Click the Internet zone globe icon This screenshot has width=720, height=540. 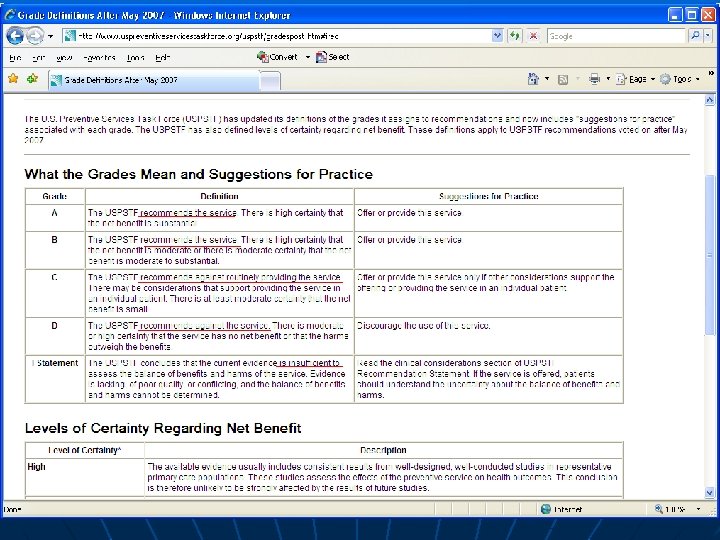coord(546,509)
